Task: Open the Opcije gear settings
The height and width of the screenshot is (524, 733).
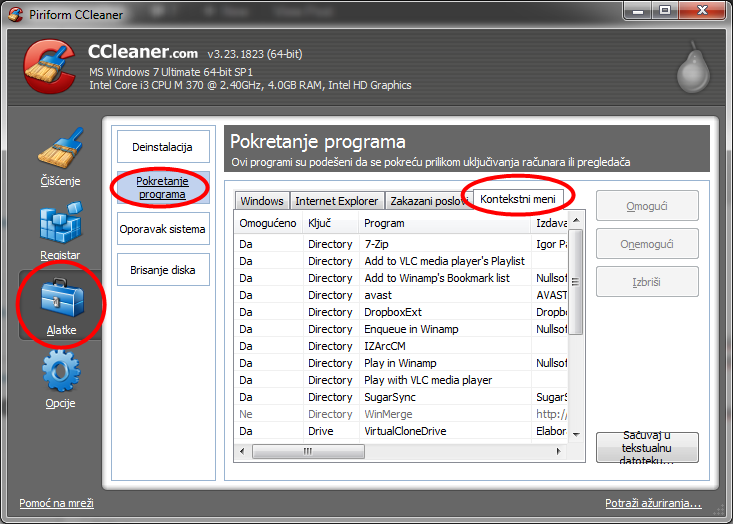Action: (x=61, y=380)
